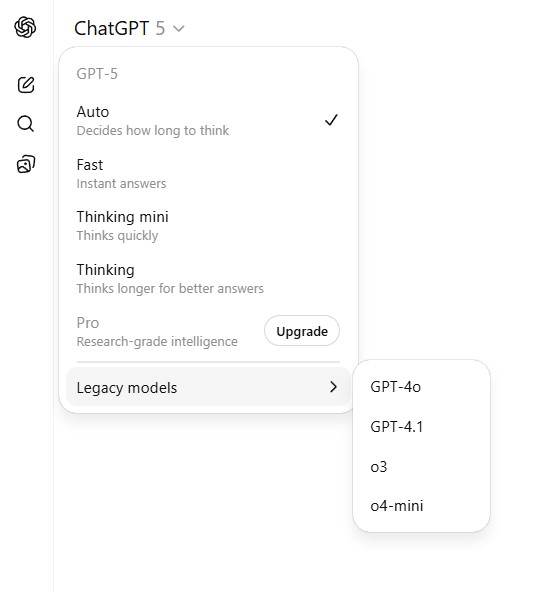
Task: Select Fast instant answers mode
Action: [x=208, y=174]
